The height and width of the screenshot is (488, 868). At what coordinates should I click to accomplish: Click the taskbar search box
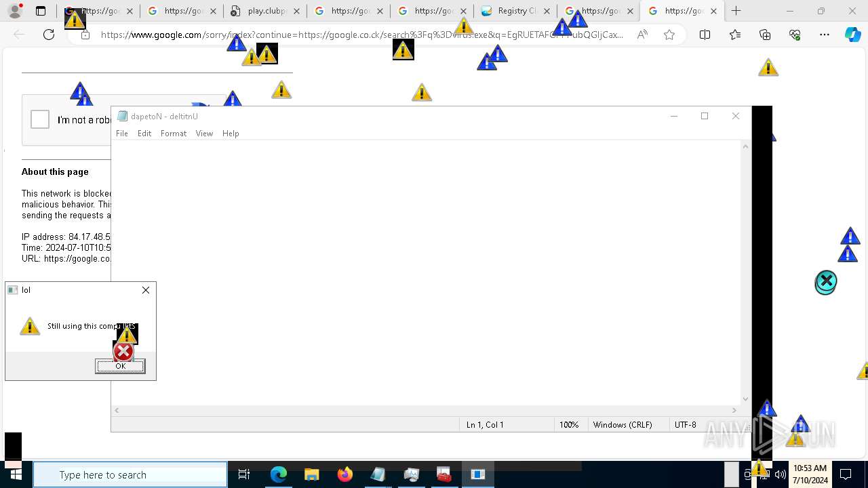click(130, 474)
